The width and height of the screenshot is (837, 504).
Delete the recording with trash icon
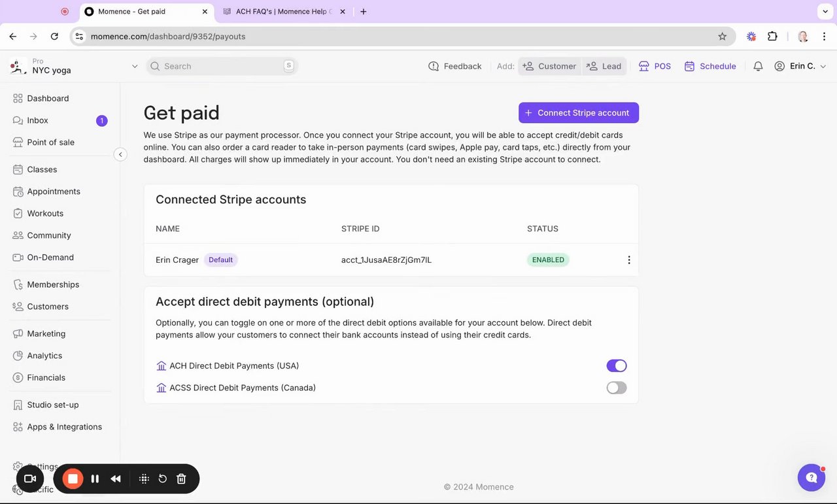[x=182, y=479]
